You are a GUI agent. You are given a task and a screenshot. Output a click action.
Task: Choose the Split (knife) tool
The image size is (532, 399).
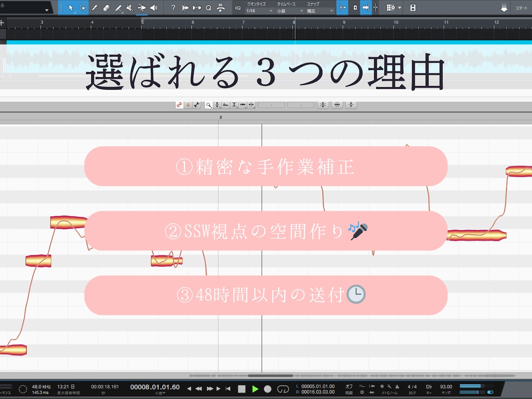(95, 8)
